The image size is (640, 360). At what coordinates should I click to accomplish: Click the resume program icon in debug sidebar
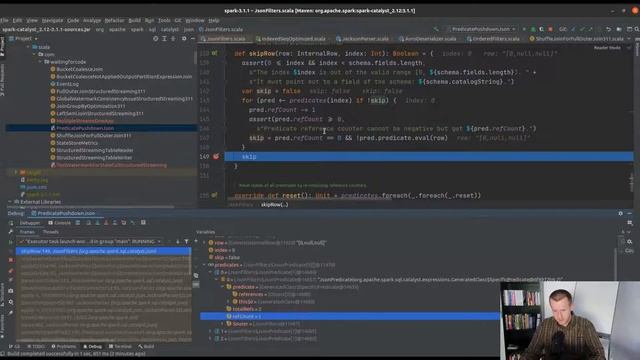(11, 242)
